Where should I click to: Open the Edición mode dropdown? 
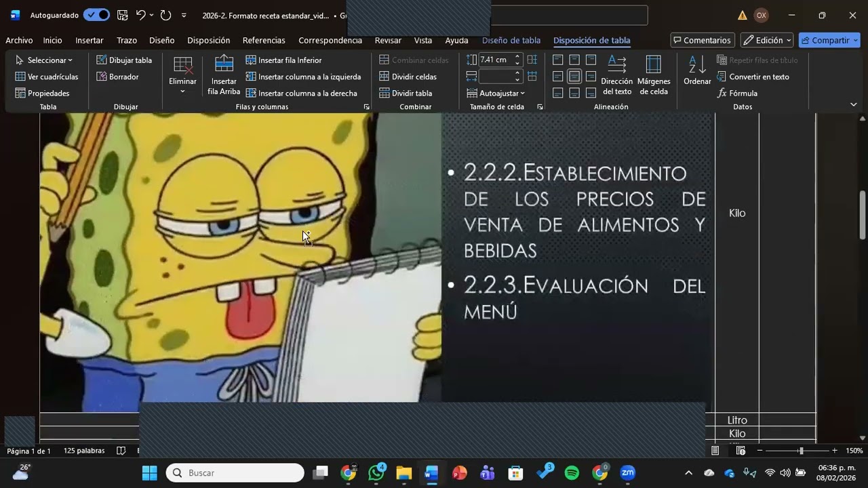(x=767, y=40)
